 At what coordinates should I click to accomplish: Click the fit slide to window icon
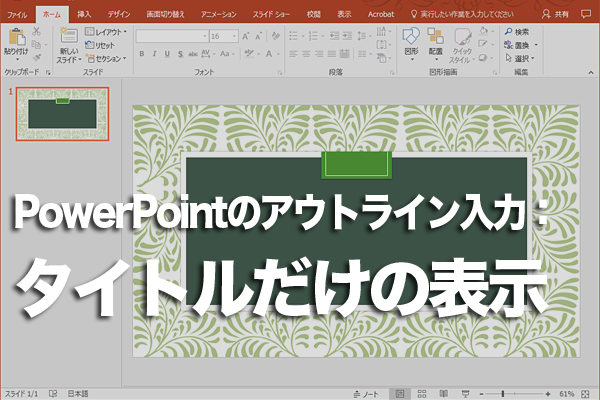(585, 394)
